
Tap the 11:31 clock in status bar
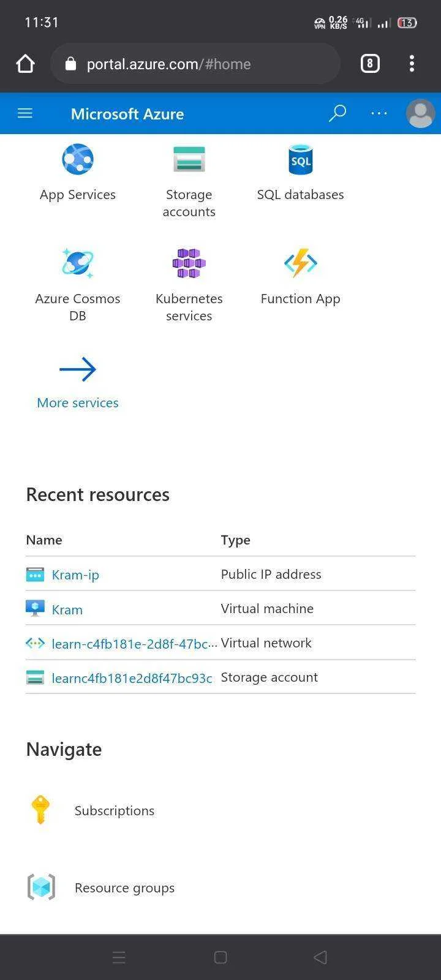coord(42,22)
